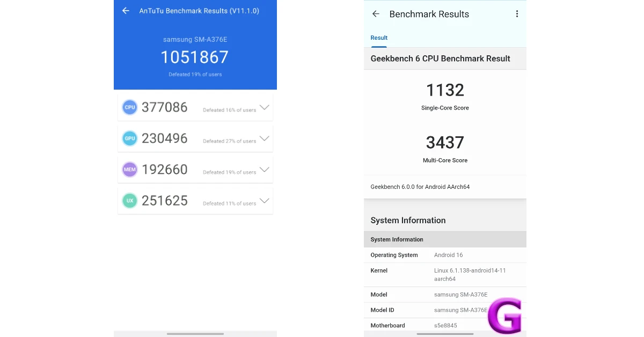Click the Single-Core Score value 1132
The width and height of the screenshot is (644, 337).
(x=445, y=90)
